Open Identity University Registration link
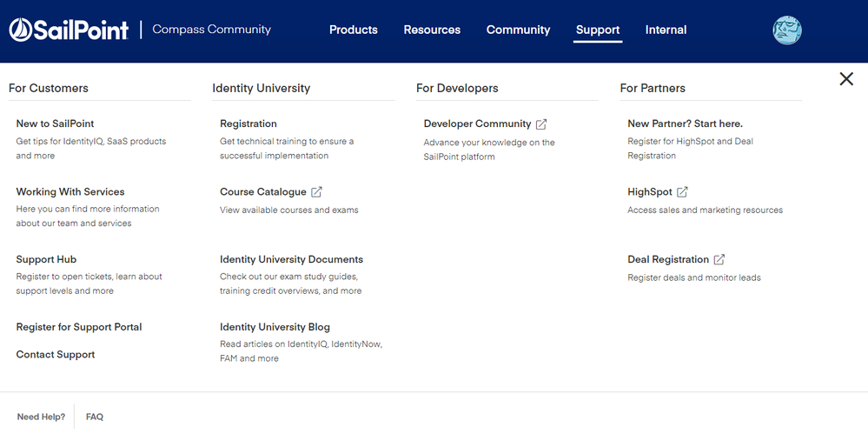Image resolution: width=868 pixels, height=434 pixels. pyautogui.click(x=248, y=124)
